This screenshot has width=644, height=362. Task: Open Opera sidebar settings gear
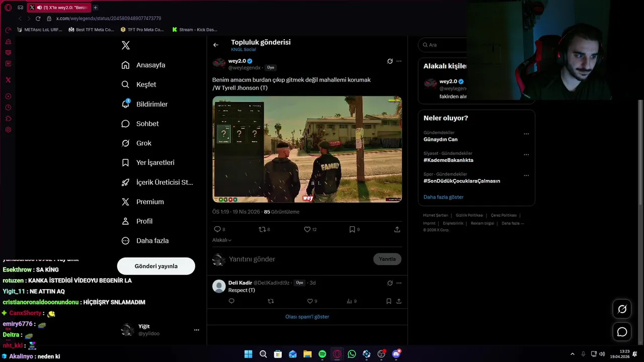(8, 130)
